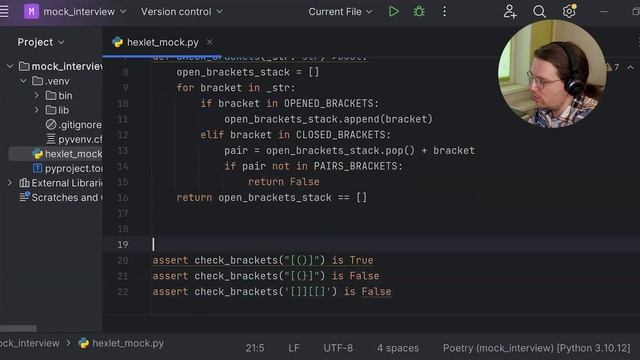The height and width of the screenshot is (360, 640).
Task: Open the 4 spaces indent settings
Action: [398, 348]
